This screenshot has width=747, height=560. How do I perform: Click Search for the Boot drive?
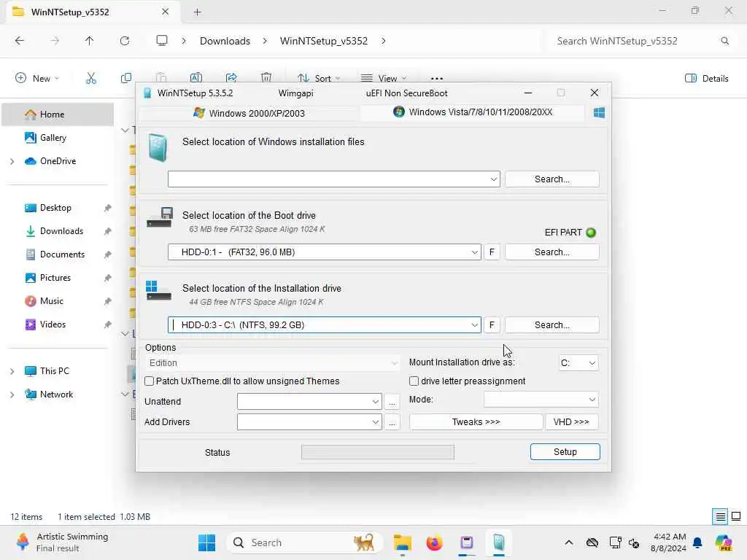(x=551, y=252)
